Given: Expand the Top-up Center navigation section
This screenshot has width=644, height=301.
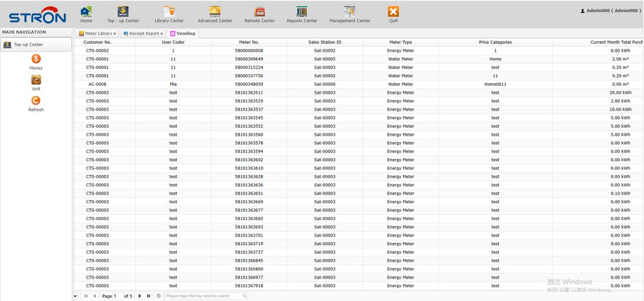Looking at the screenshot, I should 36,44.
